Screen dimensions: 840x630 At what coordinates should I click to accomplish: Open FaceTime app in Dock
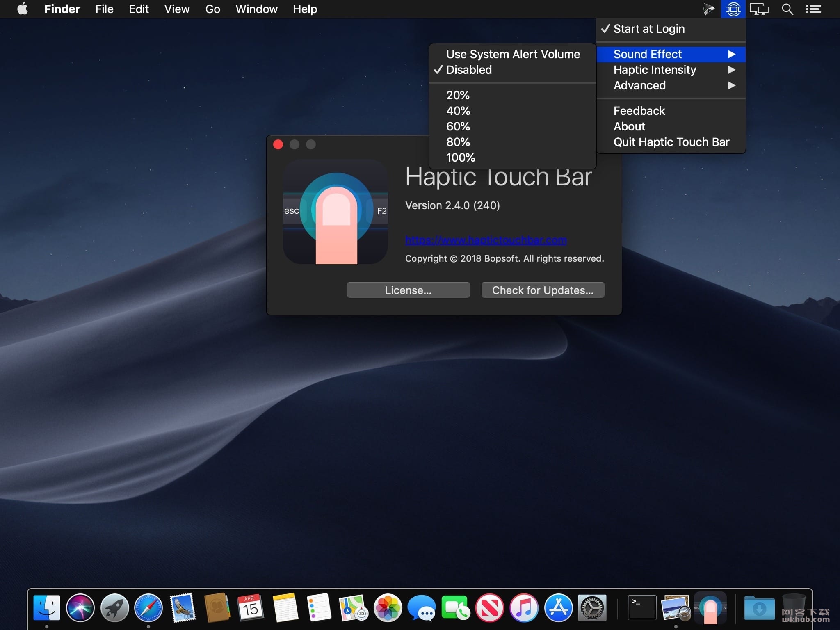[x=456, y=607]
